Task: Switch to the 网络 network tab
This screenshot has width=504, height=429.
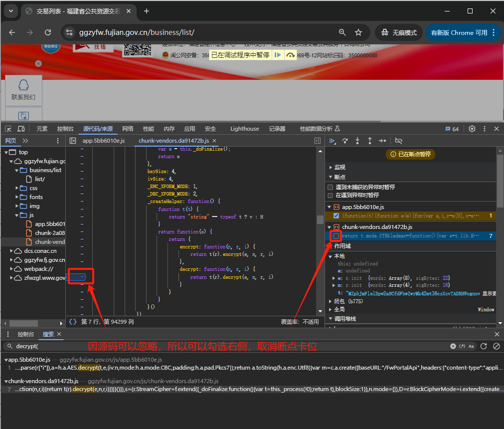Action: (128, 129)
